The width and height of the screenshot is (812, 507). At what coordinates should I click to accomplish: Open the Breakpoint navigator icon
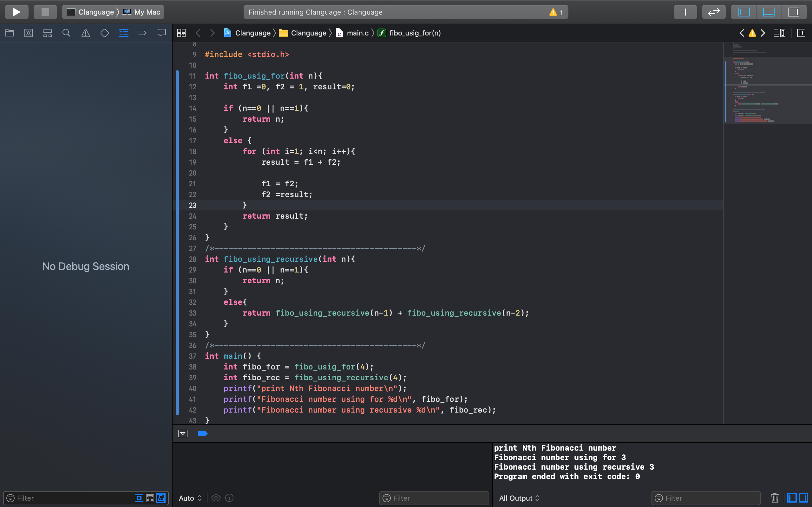(143, 33)
